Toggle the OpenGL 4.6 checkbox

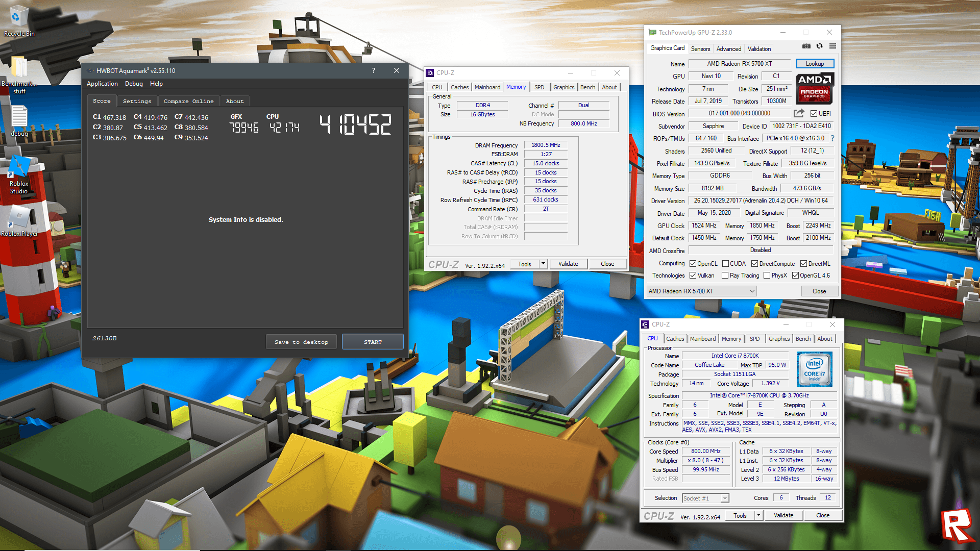tap(795, 275)
